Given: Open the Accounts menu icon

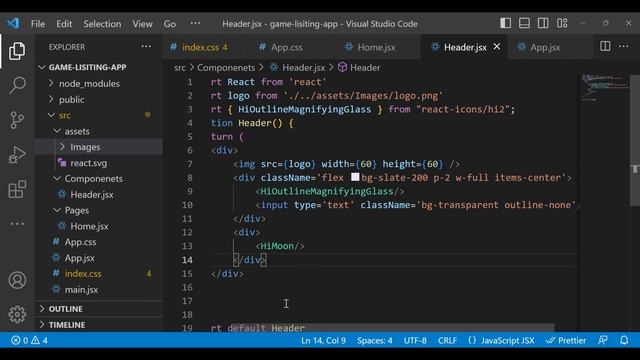Looking at the screenshot, I should 17,280.
